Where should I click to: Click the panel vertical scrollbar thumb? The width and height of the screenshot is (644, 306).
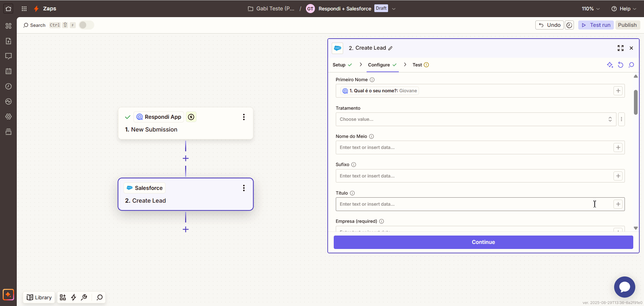[x=636, y=102]
